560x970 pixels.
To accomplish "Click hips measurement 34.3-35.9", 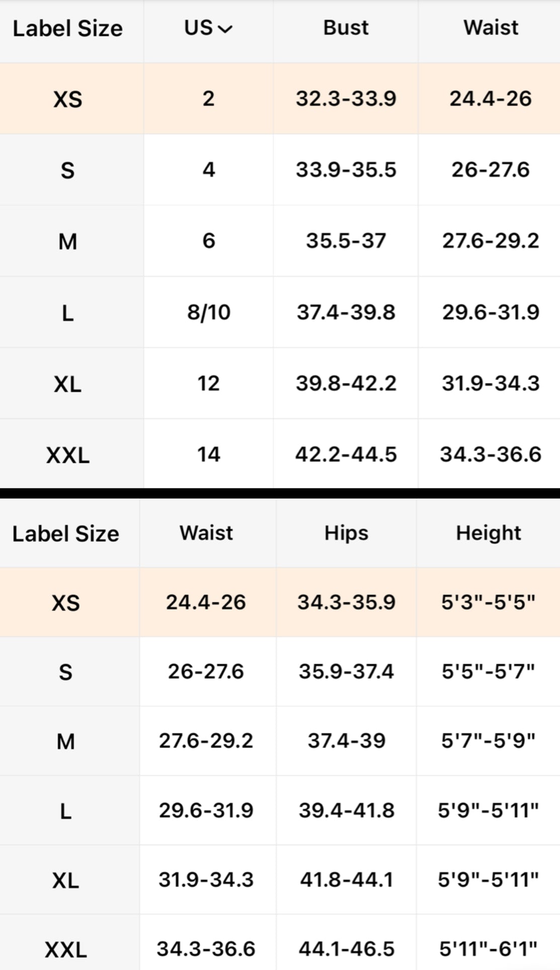I will tap(346, 602).
